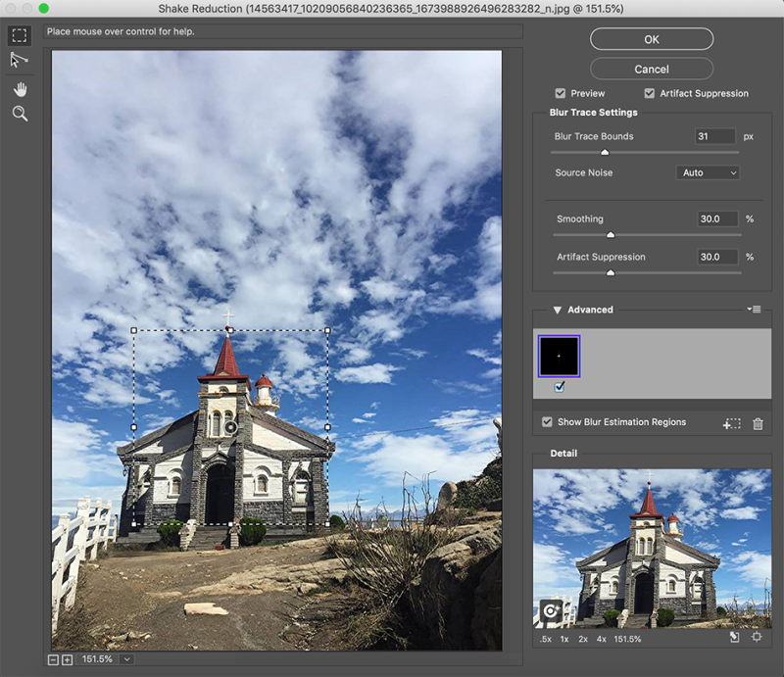Select the Hand tool

click(20, 90)
